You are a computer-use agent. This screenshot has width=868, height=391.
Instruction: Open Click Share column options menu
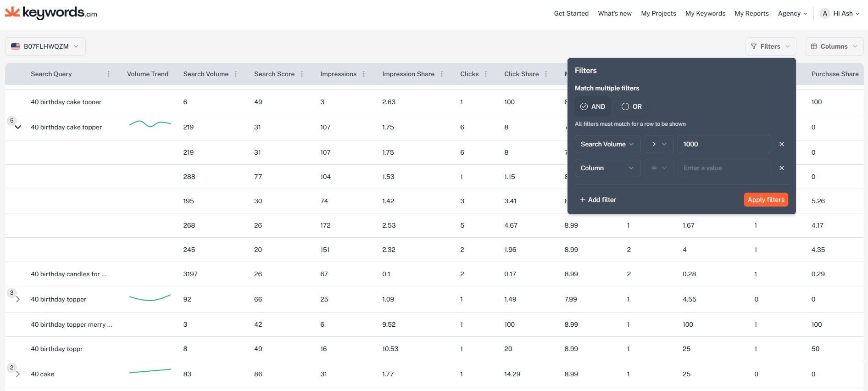[x=546, y=74]
